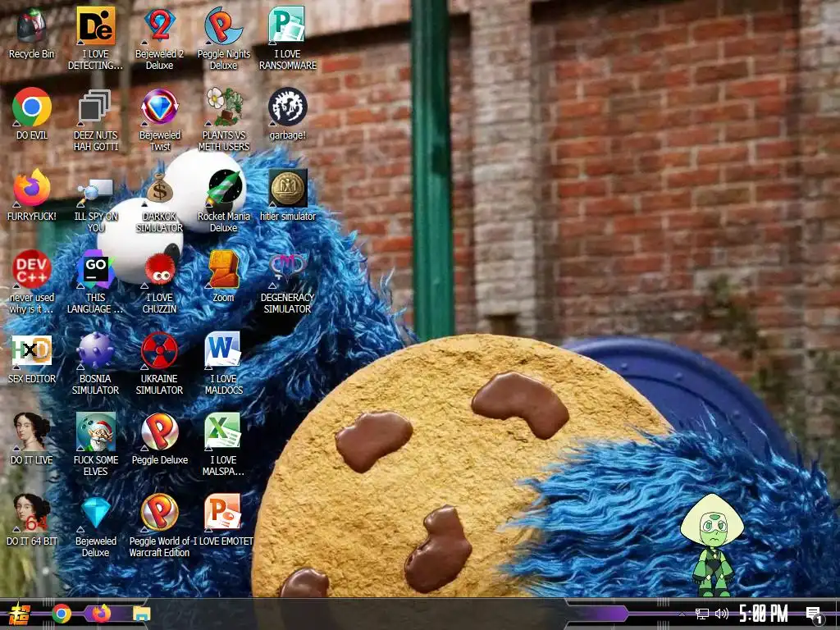Open the Excel shortcut labeled I LOVE MALSPA...
This screenshot has width=840, height=630.
[223, 445]
